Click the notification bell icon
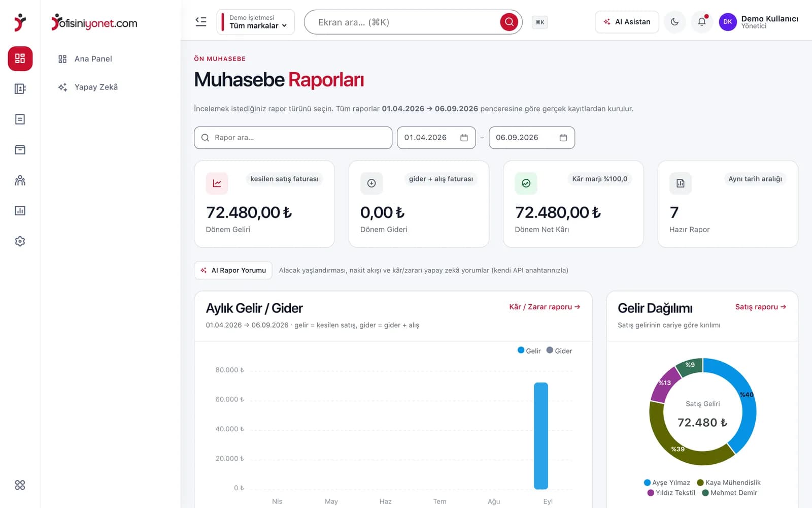 [x=702, y=22]
